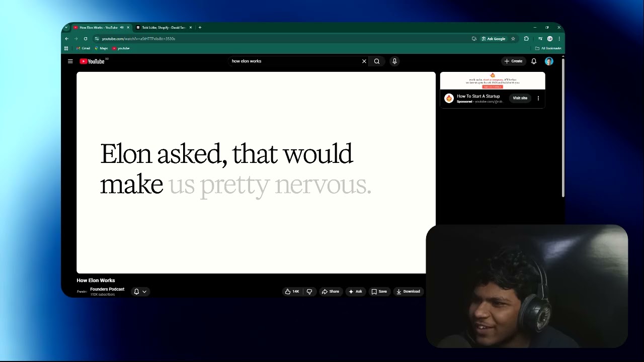Share the video
This screenshot has width=644, height=362.
(x=331, y=292)
